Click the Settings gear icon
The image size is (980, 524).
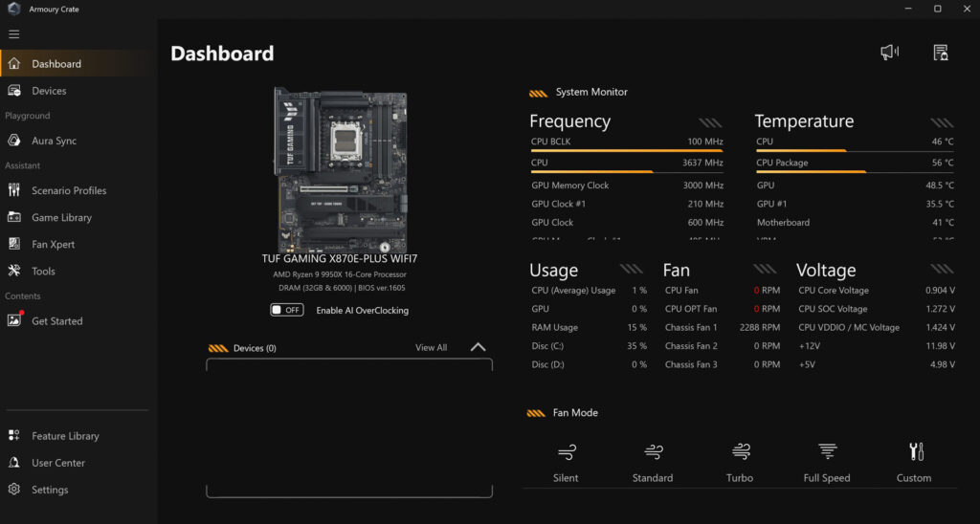point(13,490)
